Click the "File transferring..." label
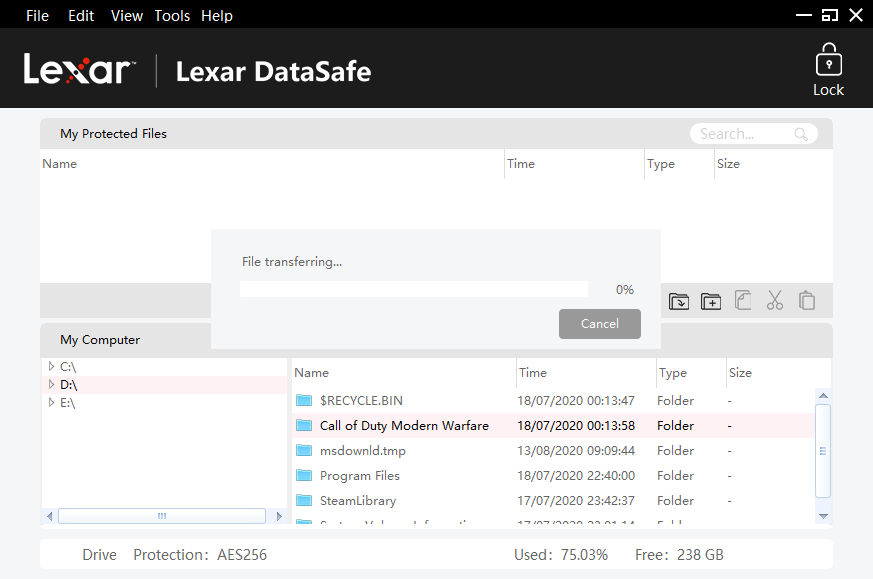 coord(292,262)
